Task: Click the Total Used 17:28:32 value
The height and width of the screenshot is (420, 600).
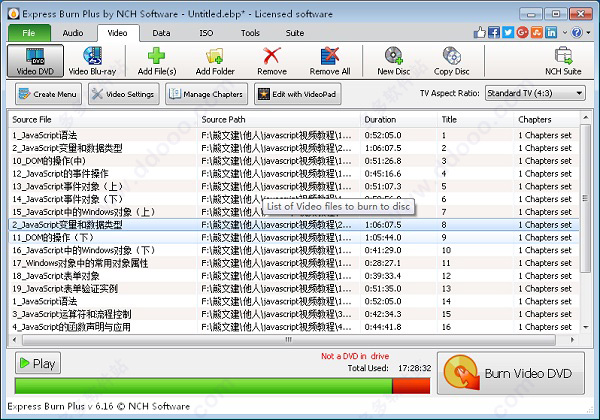Action: (414, 368)
